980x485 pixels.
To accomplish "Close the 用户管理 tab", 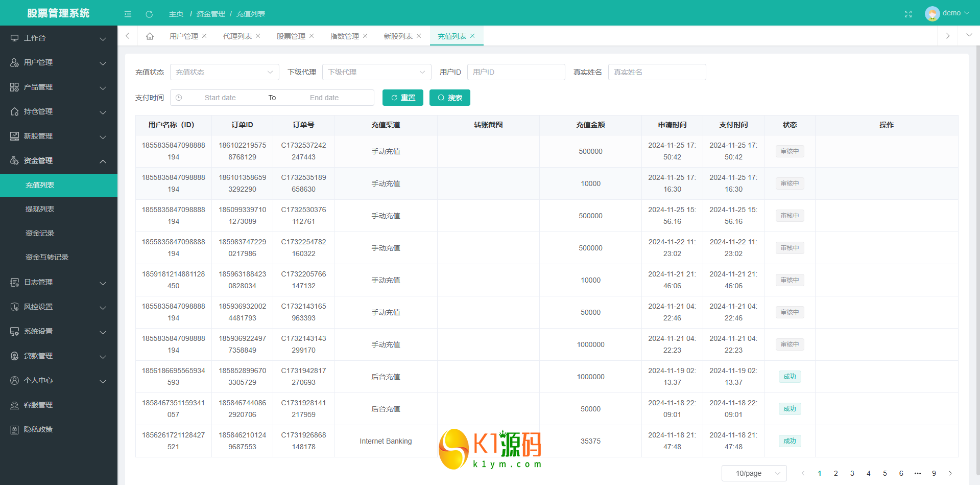I will 204,36.
